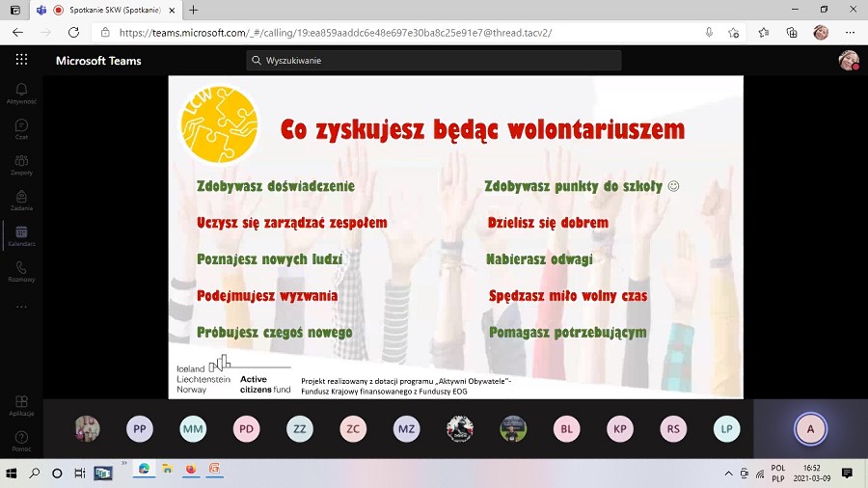Viewport: 868px width, 488px height.
Task: Open Teams profile picture menu
Action: click(x=849, y=60)
